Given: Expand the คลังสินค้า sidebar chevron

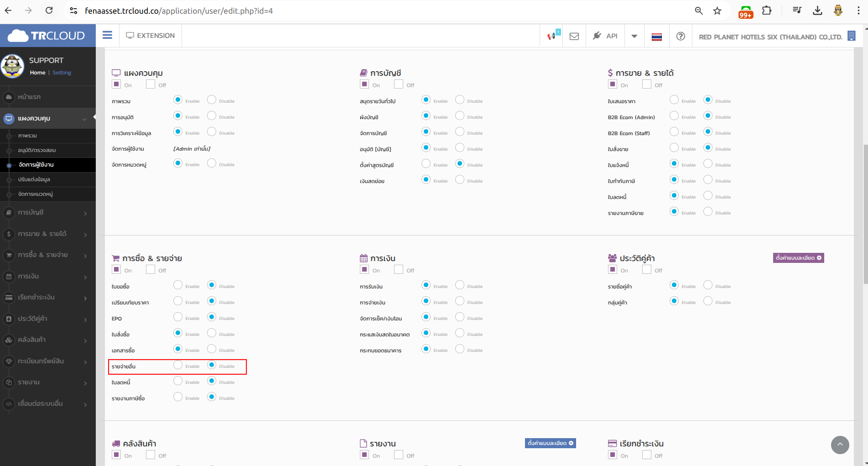Looking at the screenshot, I should (x=85, y=340).
